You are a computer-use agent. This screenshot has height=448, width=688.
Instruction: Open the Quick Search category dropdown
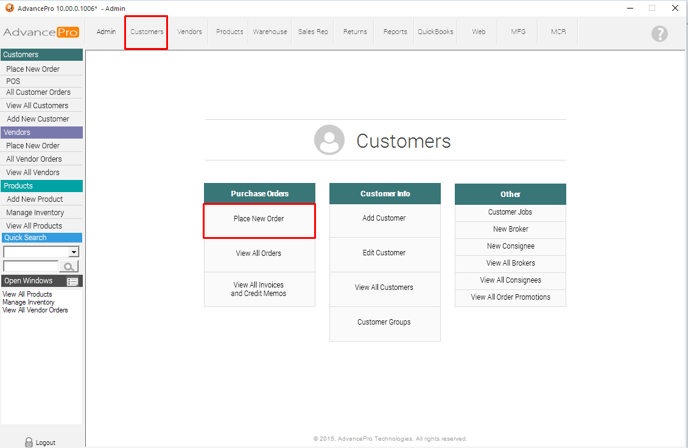tap(74, 252)
